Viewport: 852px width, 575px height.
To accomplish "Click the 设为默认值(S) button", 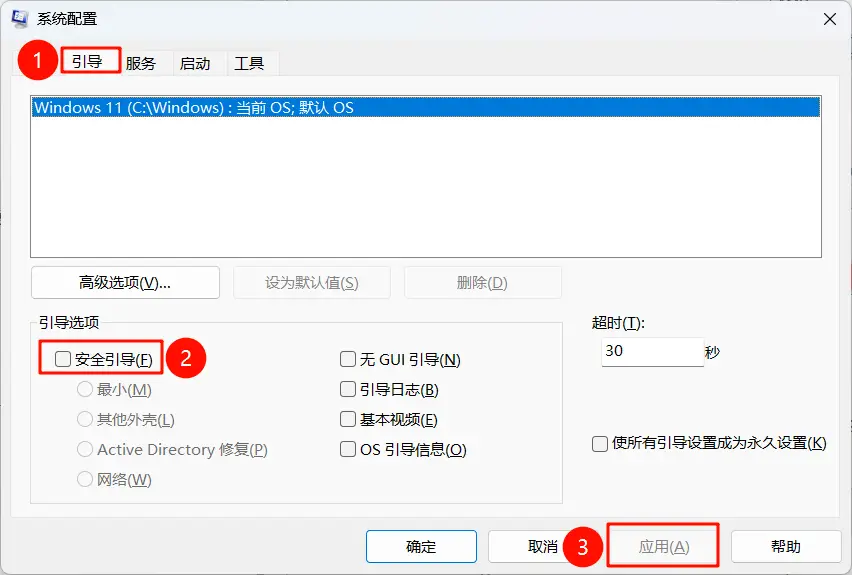I will (312, 283).
